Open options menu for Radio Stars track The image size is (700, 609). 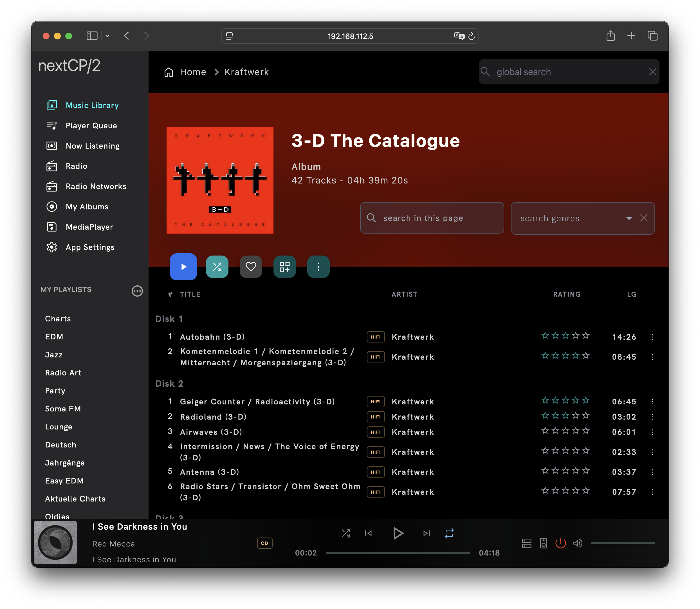[x=652, y=492]
